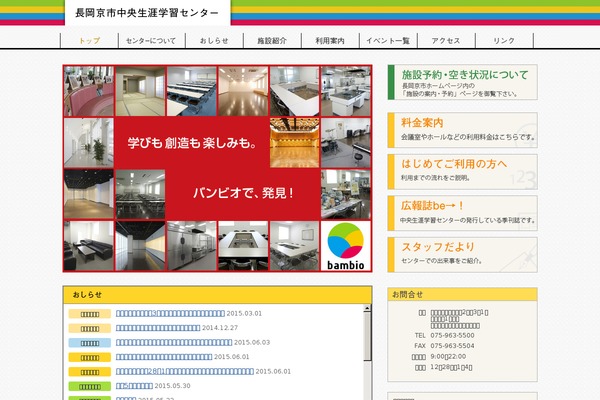Click the アクセス navigation item

(x=446, y=41)
